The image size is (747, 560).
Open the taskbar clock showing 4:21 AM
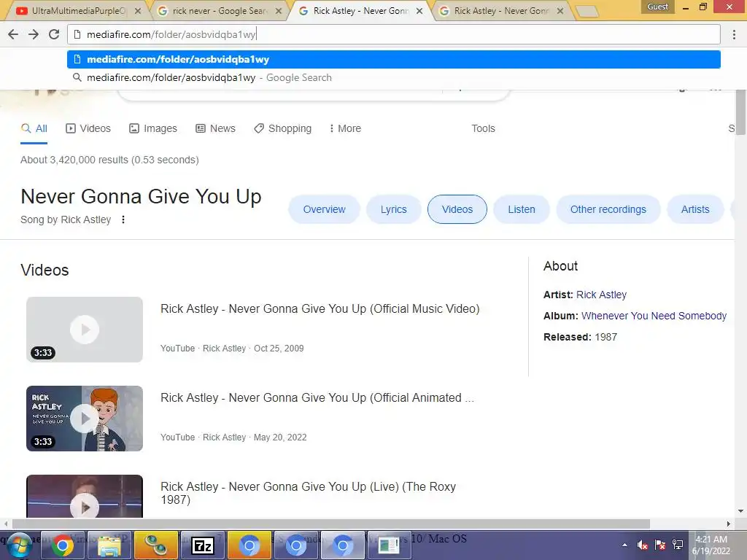click(711, 545)
